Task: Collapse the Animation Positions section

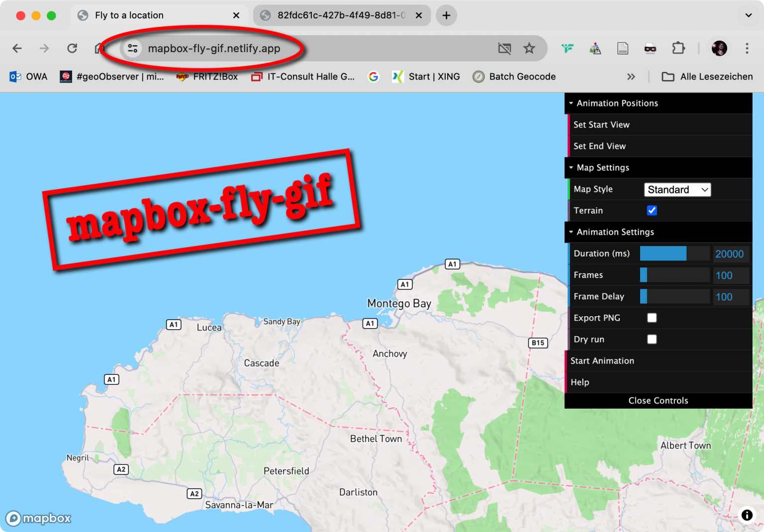Action: click(x=571, y=103)
